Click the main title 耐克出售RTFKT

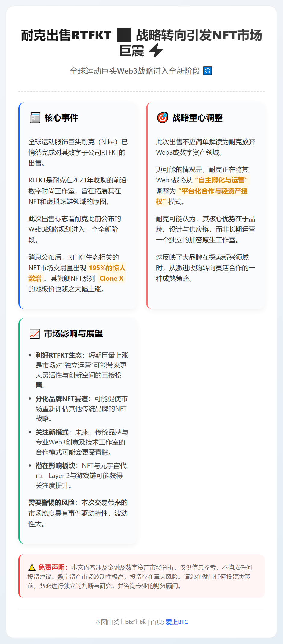tap(66, 35)
